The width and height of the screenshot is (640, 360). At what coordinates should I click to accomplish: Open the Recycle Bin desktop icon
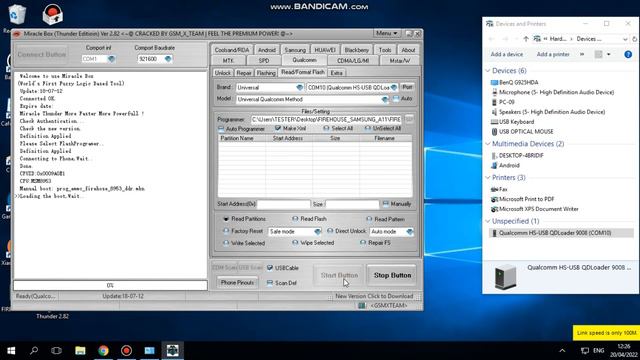[17, 15]
